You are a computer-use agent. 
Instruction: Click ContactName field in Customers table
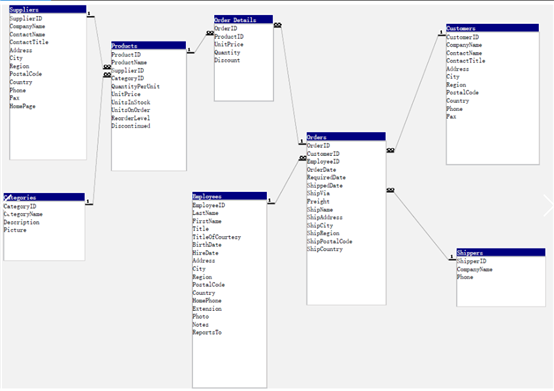tap(464, 53)
